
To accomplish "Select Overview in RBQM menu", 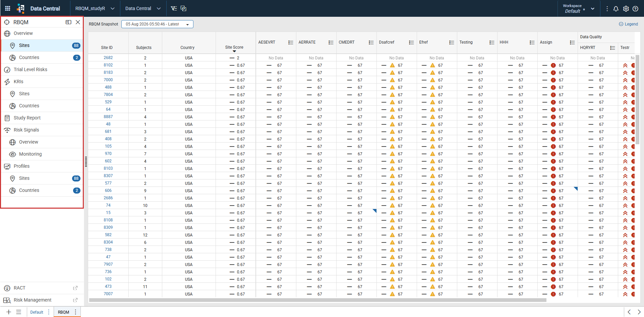I will tap(42, 33).
